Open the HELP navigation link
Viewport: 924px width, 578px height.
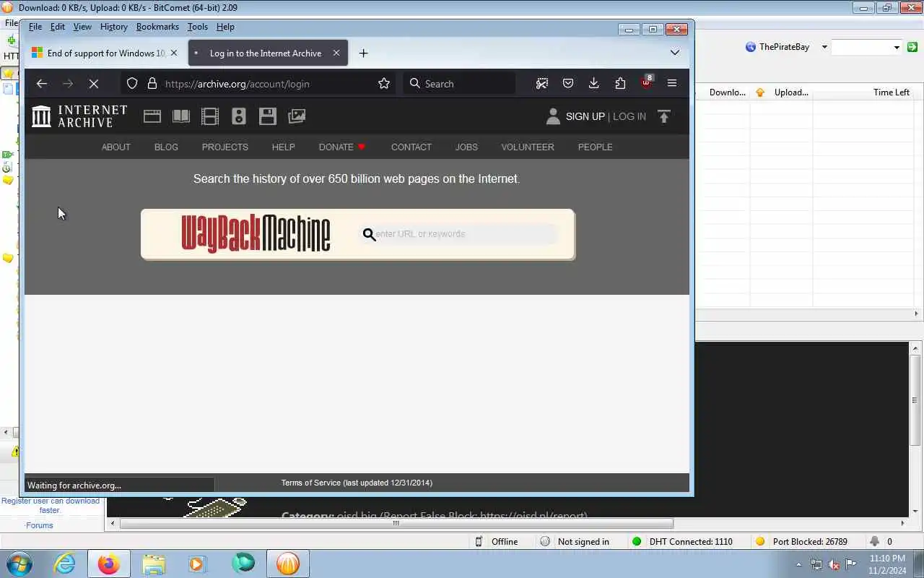coord(284,147)
